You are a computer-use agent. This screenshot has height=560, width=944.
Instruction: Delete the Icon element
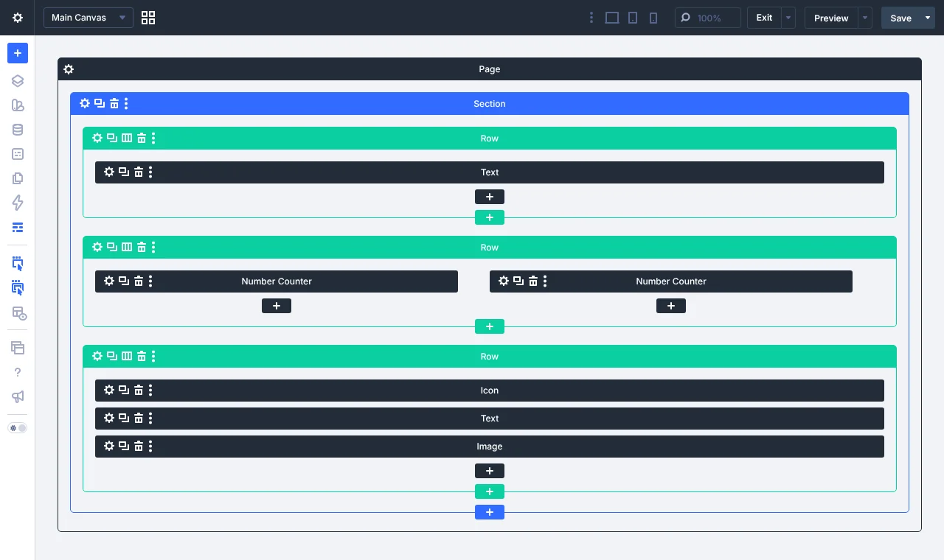pos(139,391)
